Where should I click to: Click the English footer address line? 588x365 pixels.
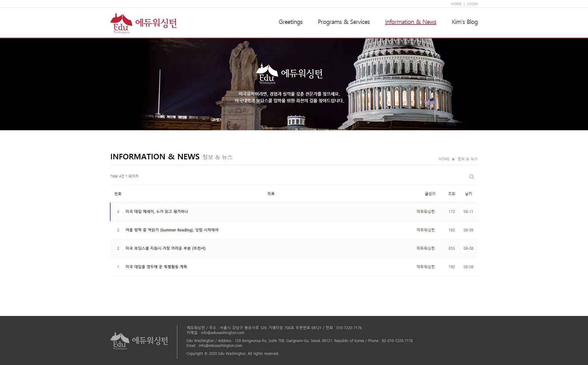pos(300,341)
